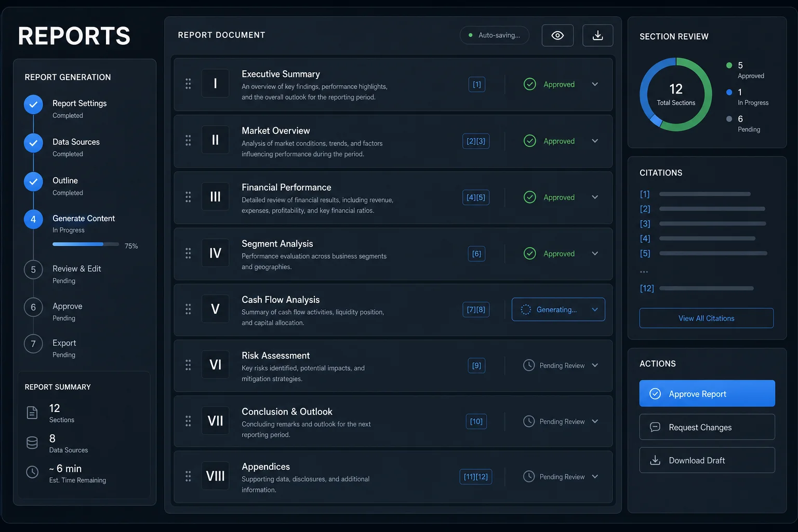Click the drag handle of Market Overview
Screen dimensions: 798x532
[188, 140]
